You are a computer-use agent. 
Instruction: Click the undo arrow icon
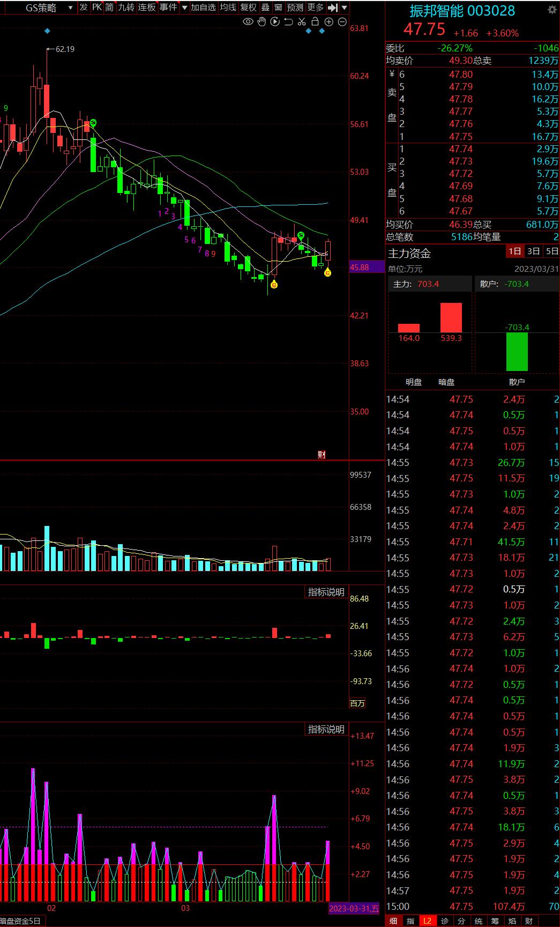tap(288, 22)
